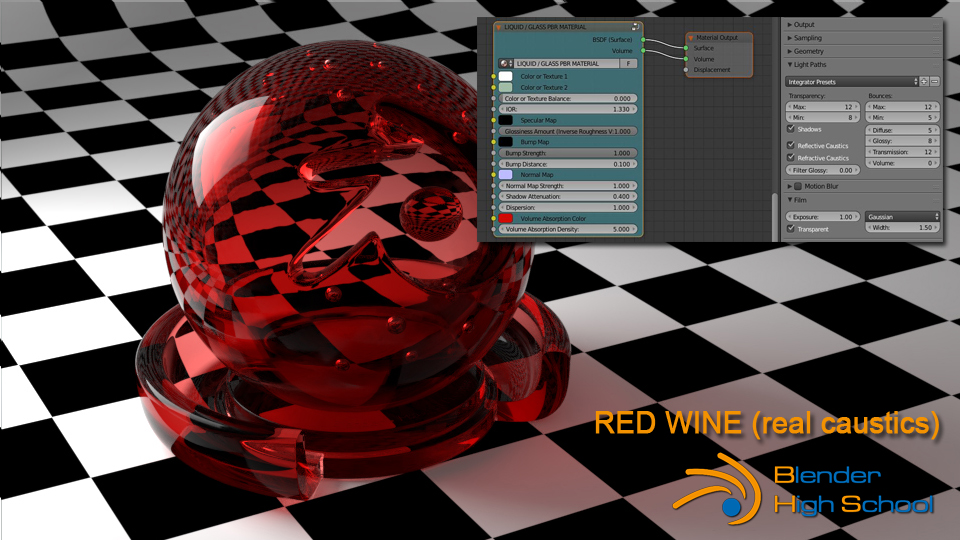Toggle the Shadows checkbox
This screenshot has height=540, width=960.
(791, 129)
